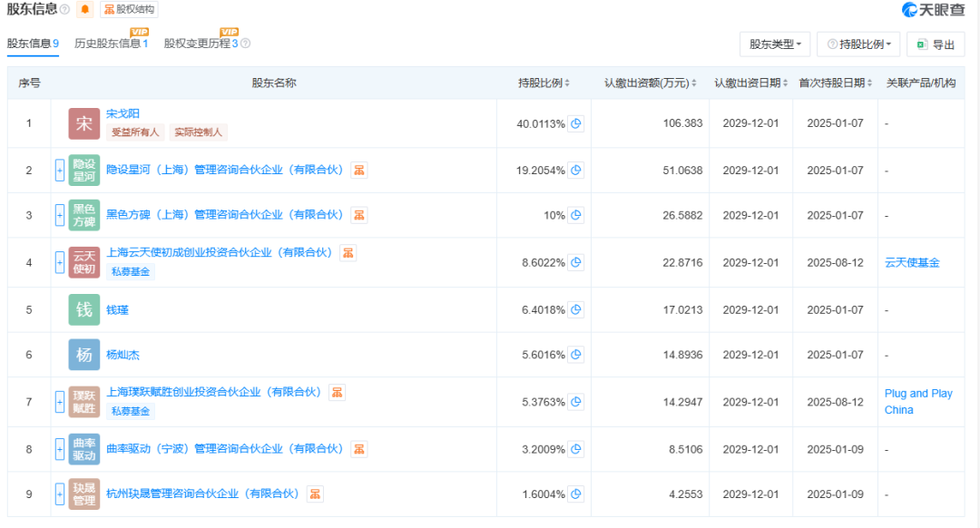Viewport: 980px width, 528px height.
Task: Click the equity structure icon after 上海璞跃赋胜创业投资
Action: [337, 393]
